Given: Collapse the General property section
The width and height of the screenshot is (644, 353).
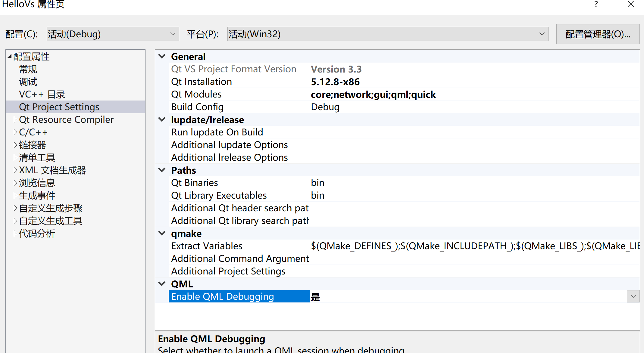Looking at the screenshot, I should (x=162, y=56).
